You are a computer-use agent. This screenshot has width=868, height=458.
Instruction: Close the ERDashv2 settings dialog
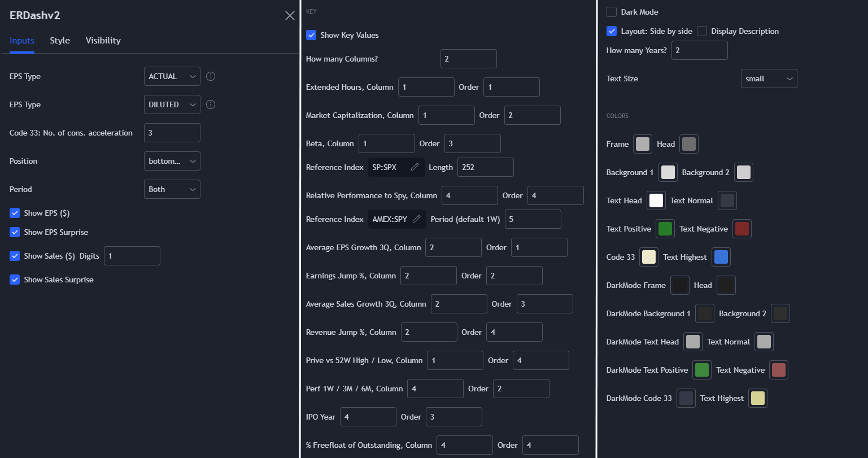(x=290, y=16)
